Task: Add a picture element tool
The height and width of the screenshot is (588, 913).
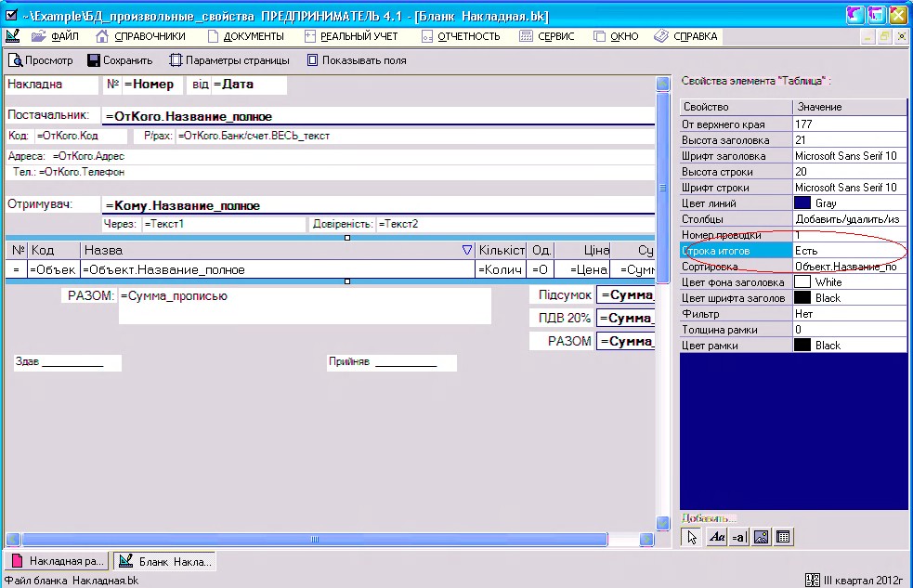Action: click(761, 537)
